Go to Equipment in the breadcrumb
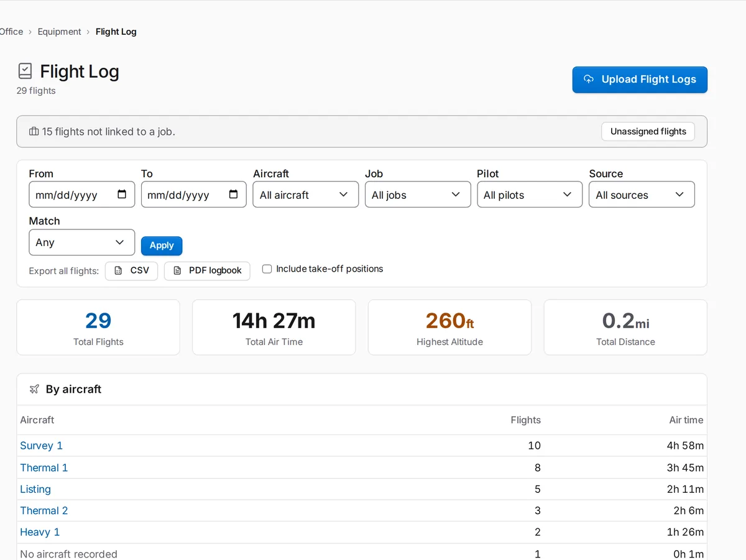The width and height of the screenshot is (746, 560). [x=59, y=32]
